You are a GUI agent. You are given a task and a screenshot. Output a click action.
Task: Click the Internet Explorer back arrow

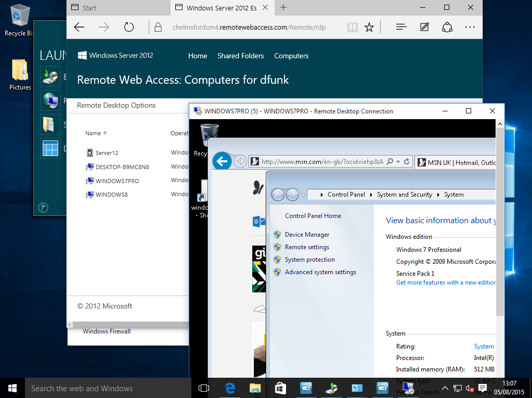tap(222, 161)
